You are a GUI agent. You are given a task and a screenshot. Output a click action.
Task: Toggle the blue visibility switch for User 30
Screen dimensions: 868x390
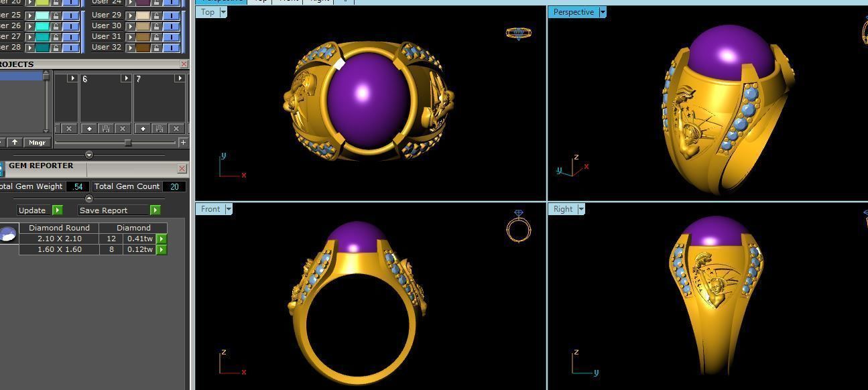point(172,26)
